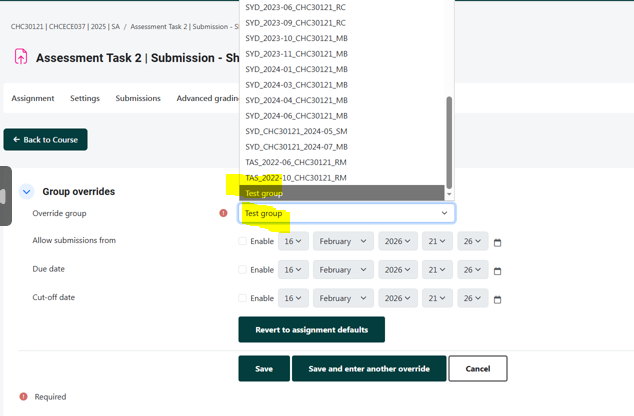The width and height of the screenshot is (634, 416).
Task: Open the Settings tab
Action: coord(85,99)
